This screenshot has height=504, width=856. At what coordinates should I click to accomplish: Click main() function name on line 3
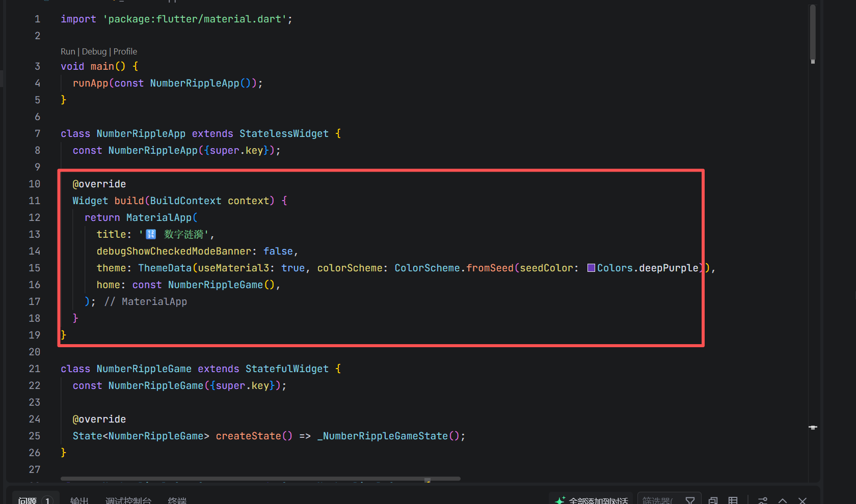pos(102,66)
